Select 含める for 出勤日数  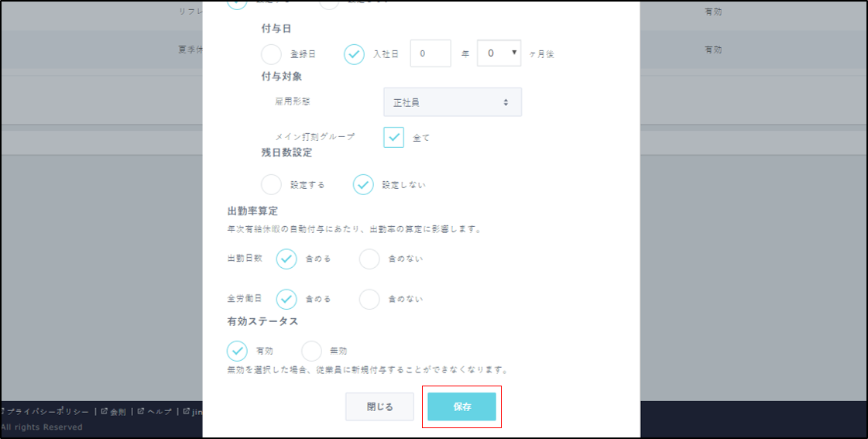(286, 259)
